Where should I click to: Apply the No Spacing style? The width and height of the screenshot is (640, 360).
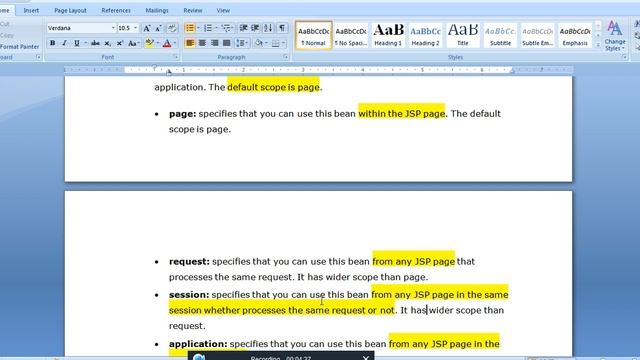point(351,36)
